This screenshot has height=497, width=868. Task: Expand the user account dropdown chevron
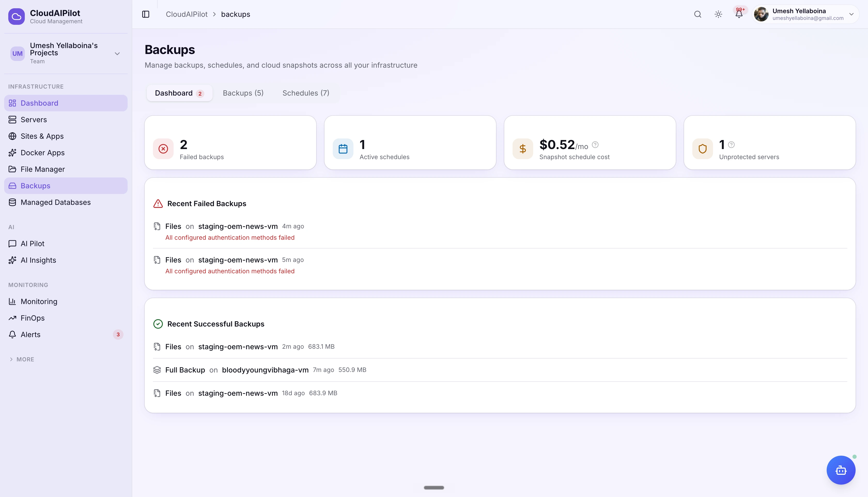pos(851,14)
